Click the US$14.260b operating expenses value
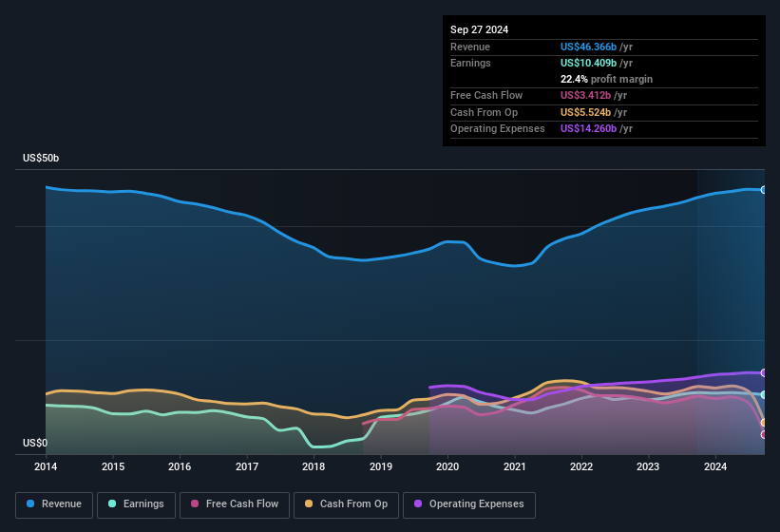This screenshot has height=532, width=780. point(588,129)
